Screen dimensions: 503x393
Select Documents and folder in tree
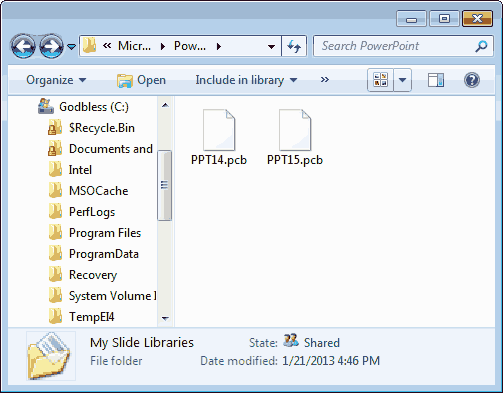pos(111,149)
